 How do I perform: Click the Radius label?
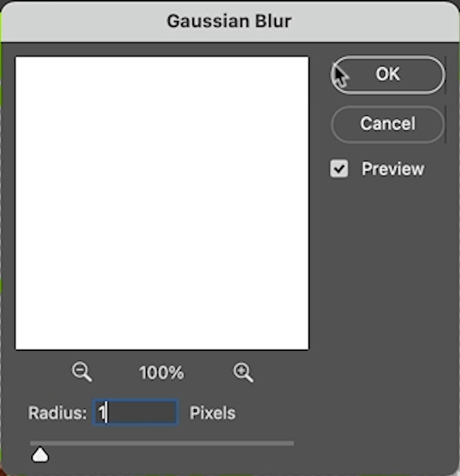tap(58, 413)
